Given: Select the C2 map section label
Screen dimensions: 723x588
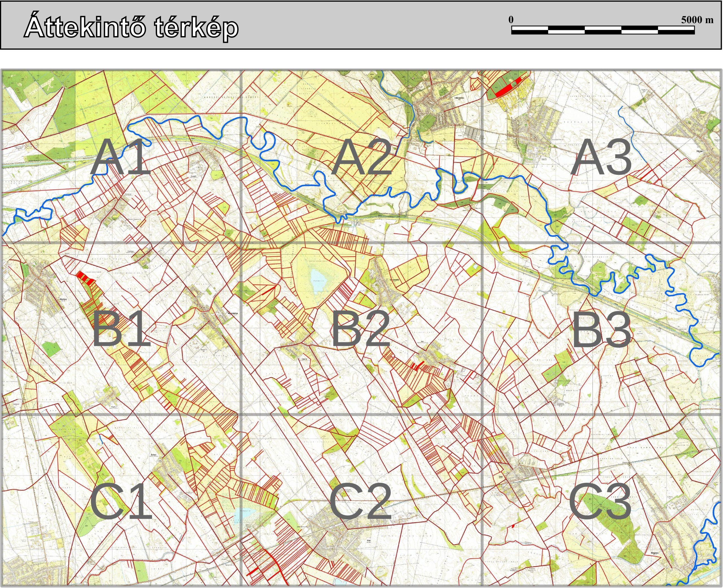Looking at the screenshot, I should pos(360,501).
